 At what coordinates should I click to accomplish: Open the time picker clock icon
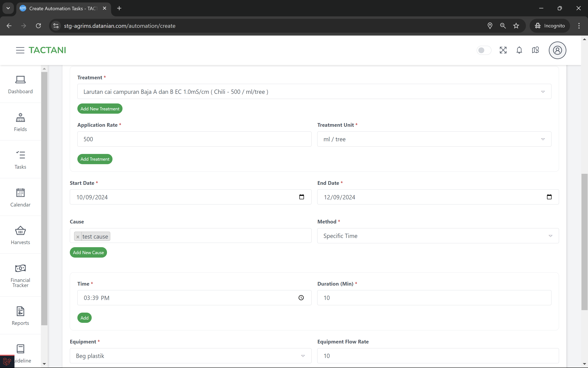(x=301, y=298)
